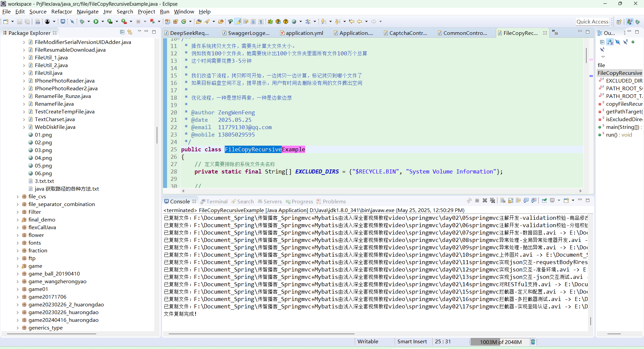
Task: Click the Open Type icon
Action: tap(199, 21)
